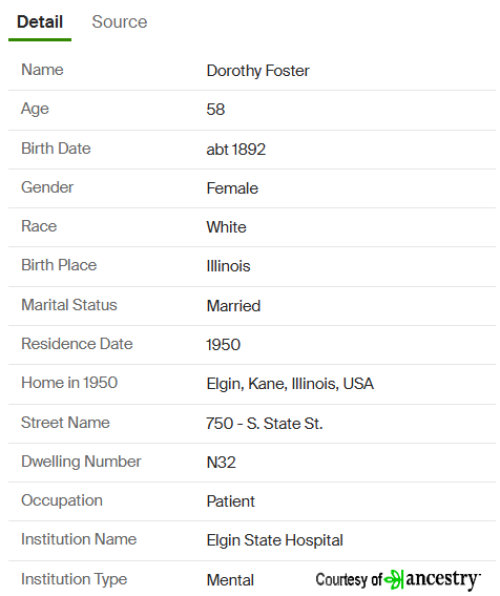Image resolution: width=500 pixels, height=596 pixels.
Task: Click the name value Dorothy Foster
Action: click(258, 71)
